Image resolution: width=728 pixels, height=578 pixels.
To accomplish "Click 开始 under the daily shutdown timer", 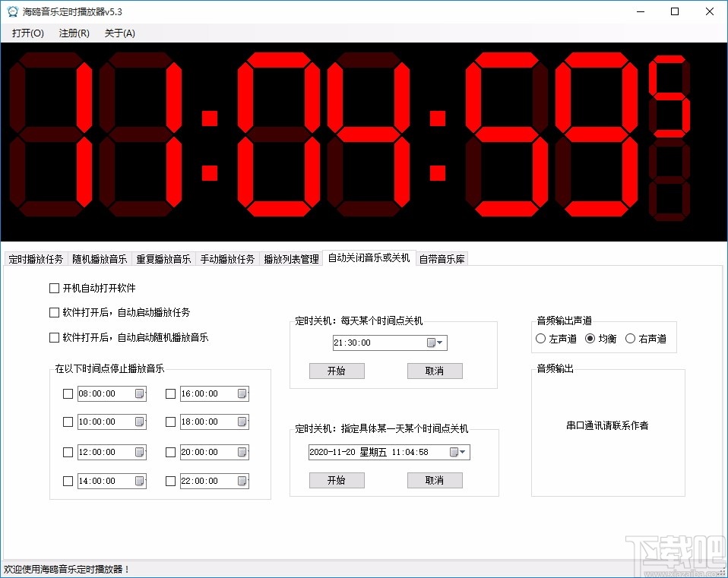I will 337,371.
